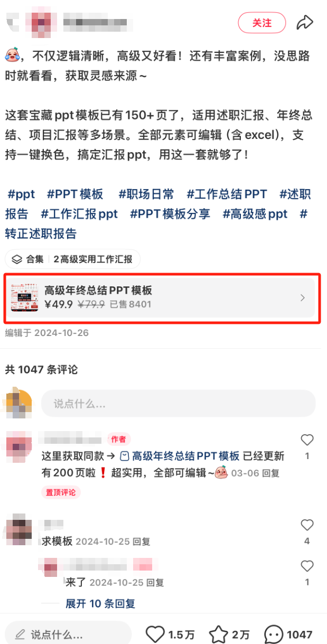Tap the share arrow icon
The image size is (327, 644).
pyautogui.click(x=305, y=23)
